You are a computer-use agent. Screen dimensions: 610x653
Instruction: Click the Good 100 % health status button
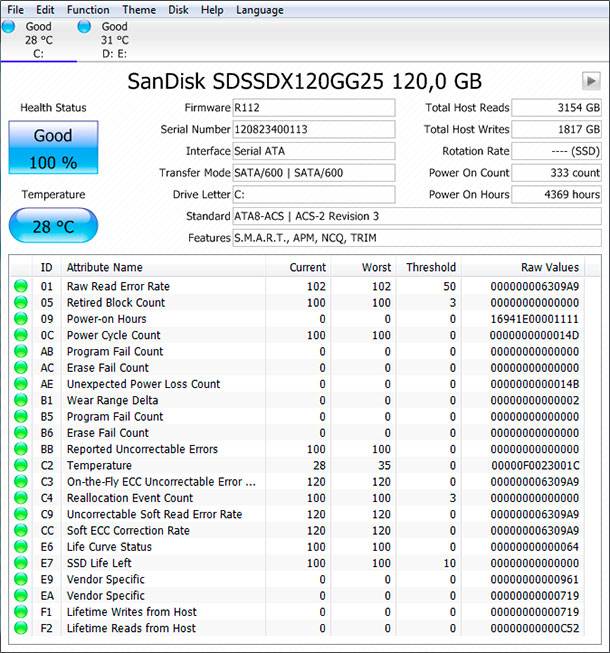pos(53,147)
